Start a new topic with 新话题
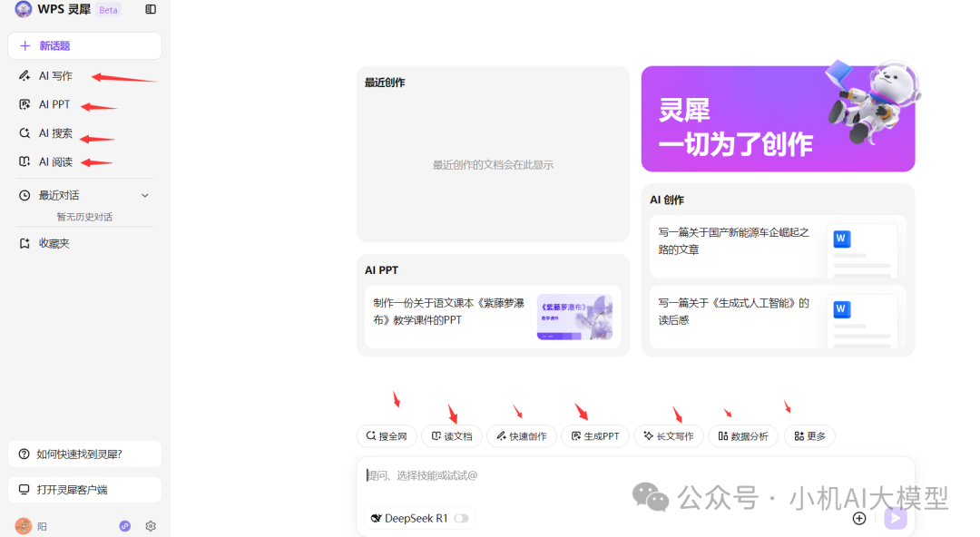980x537 pixels. 84,45
